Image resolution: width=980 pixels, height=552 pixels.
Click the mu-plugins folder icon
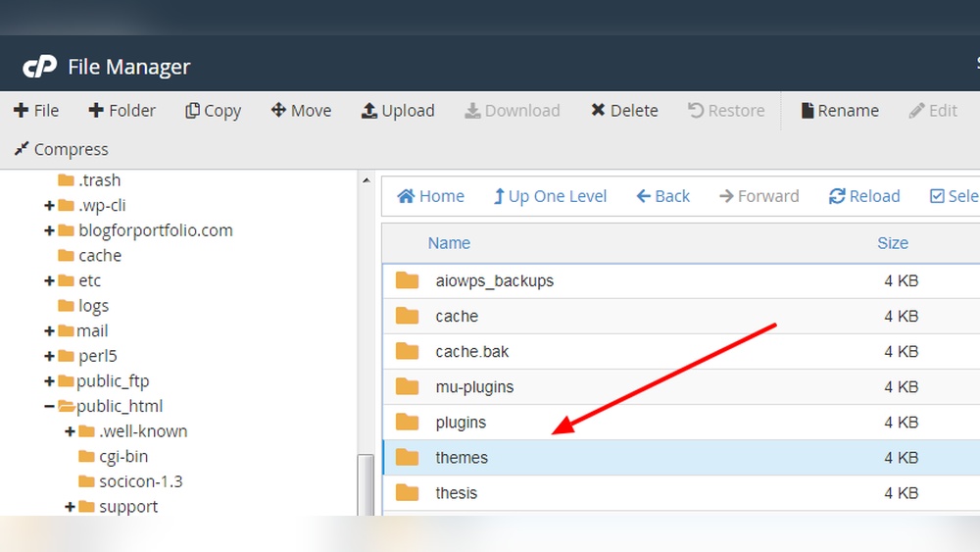407,387
